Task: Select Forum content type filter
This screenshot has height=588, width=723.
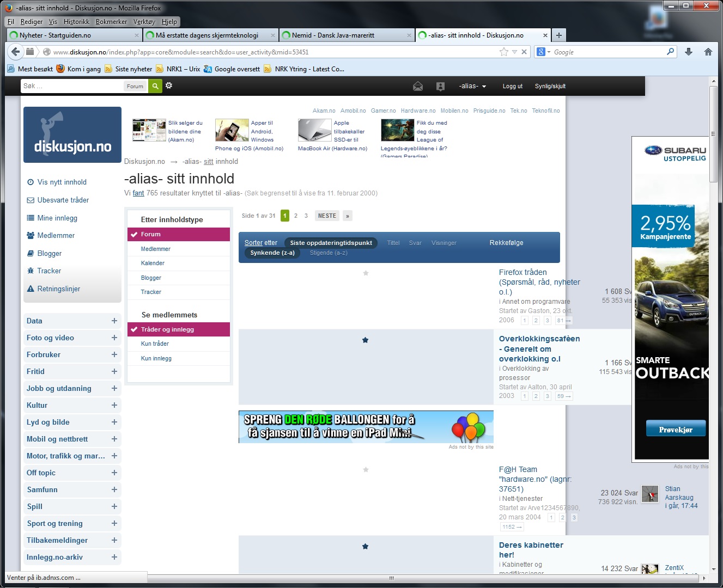Action: [x=179, y=234]
